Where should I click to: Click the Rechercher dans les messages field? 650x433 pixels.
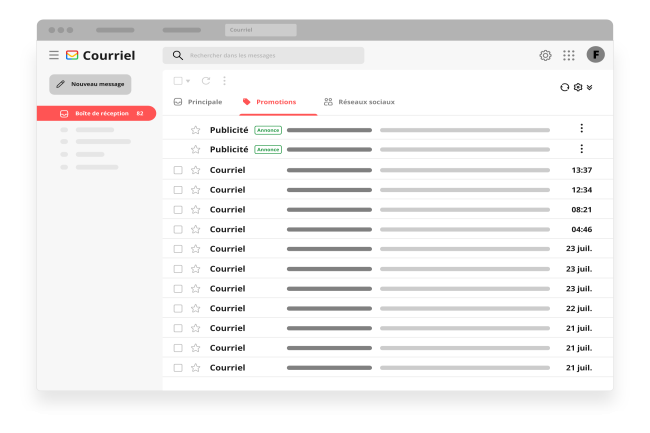pyautogui.click(x=264, y=56)
